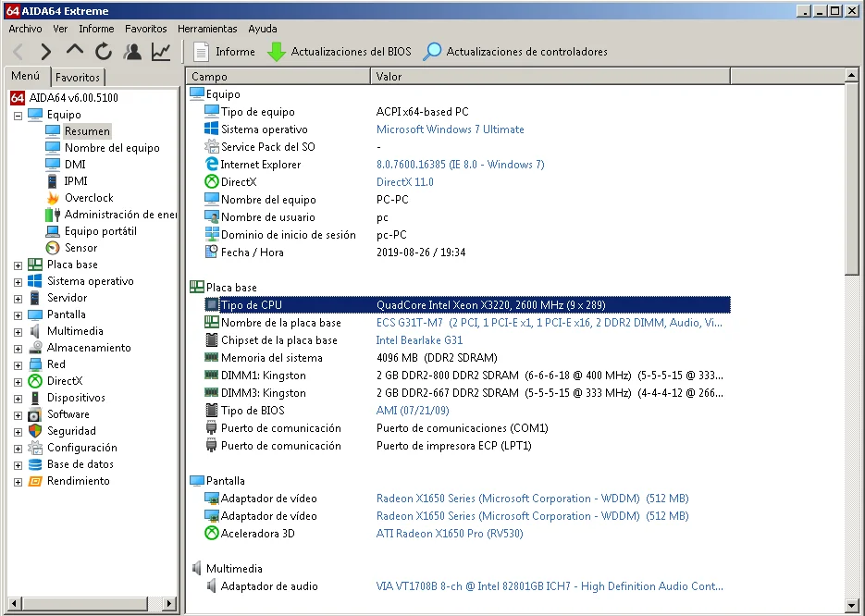Click the AMI (07/21/09) BIOS link

(x=413, y=411)
